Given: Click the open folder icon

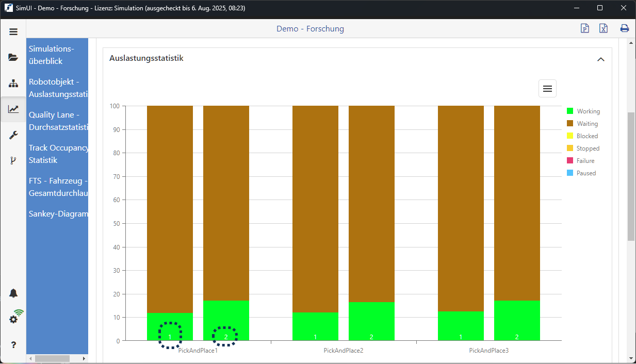Looking at the screenshot, I should (13, 57).
